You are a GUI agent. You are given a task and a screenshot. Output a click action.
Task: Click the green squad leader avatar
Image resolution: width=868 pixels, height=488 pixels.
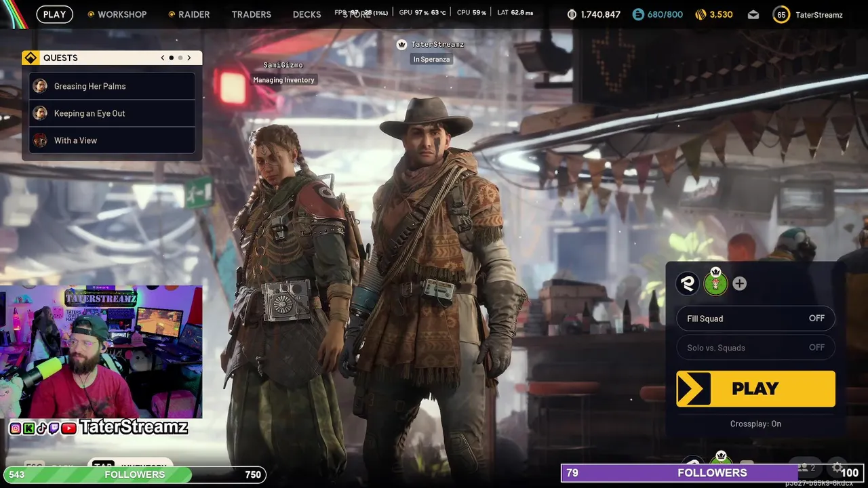point(715,283)
